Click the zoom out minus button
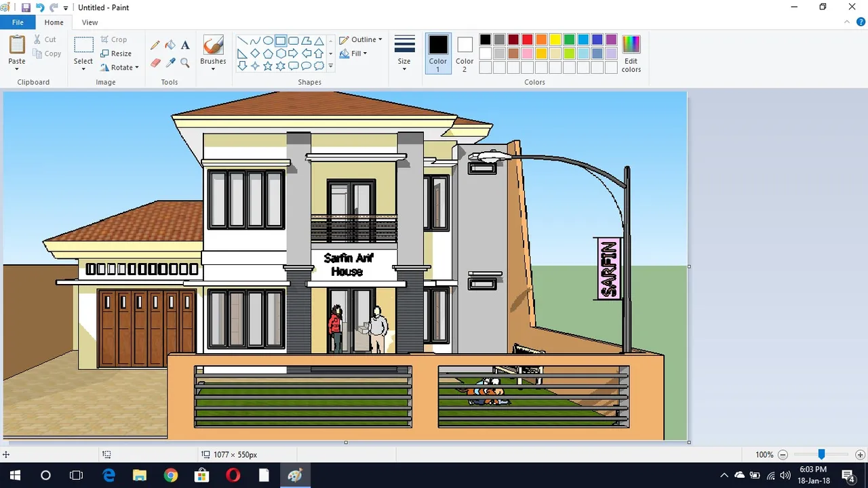The height and width of the screenshot is (488, 868). 783,455
